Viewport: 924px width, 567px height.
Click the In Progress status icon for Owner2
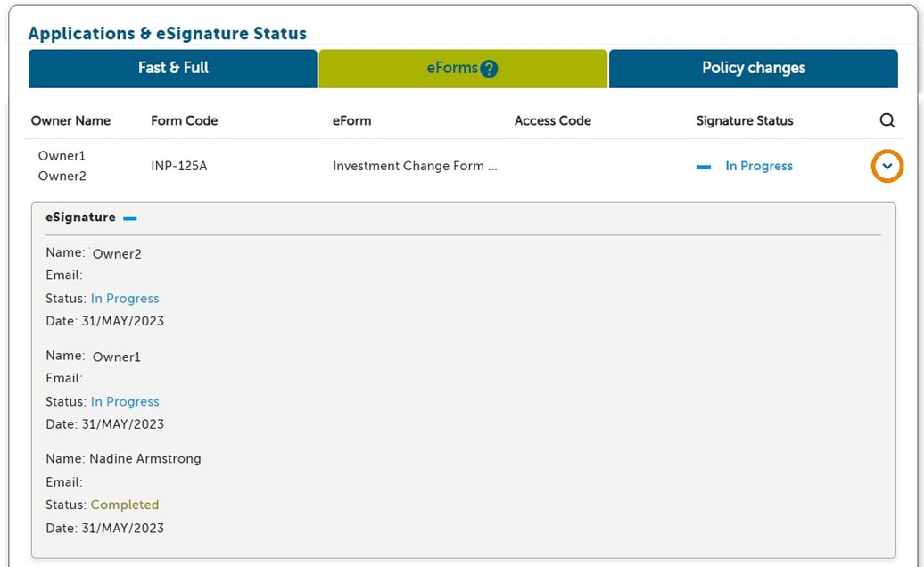125,298
